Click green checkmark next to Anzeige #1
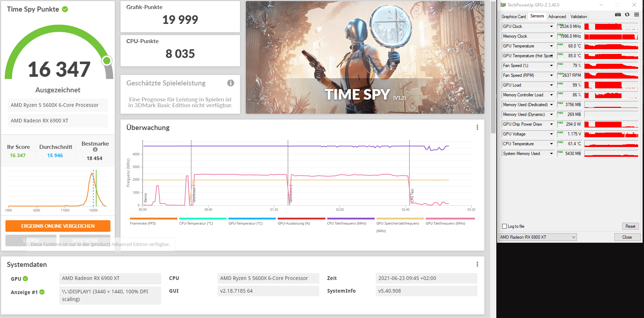 tap(42, 292)
